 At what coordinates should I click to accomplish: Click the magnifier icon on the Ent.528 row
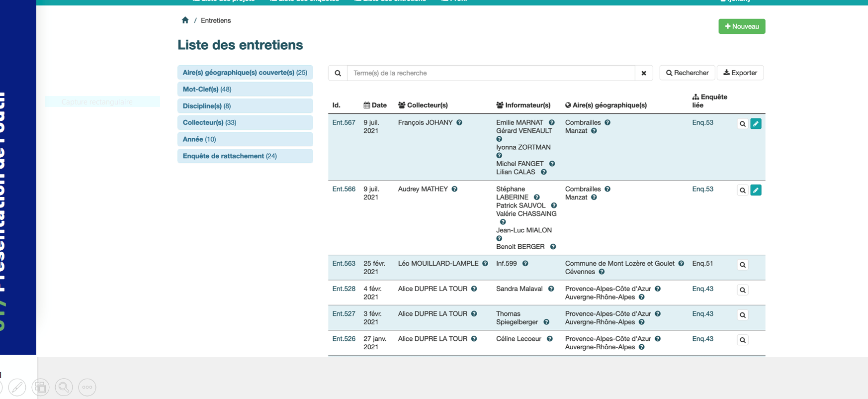tap(742, 290)
